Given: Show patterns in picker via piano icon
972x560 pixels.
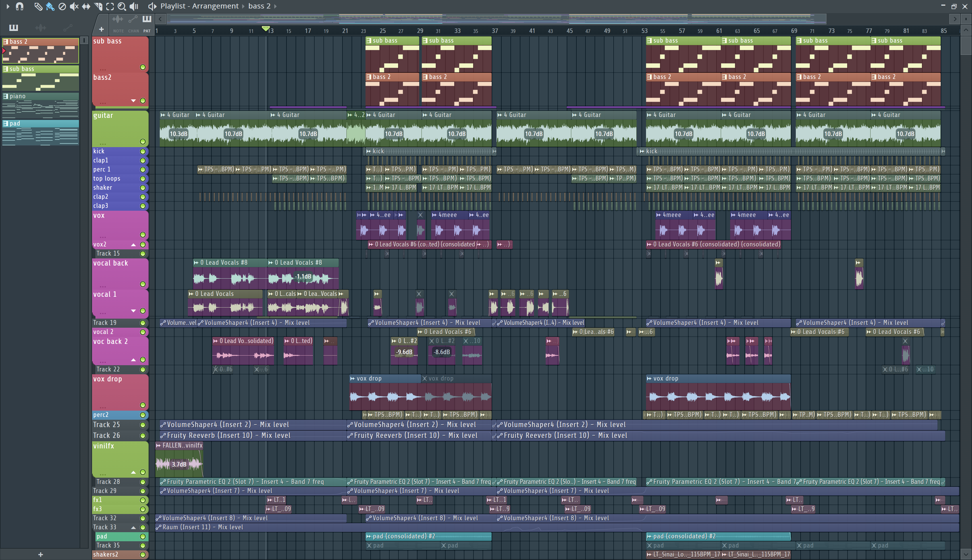Looking at the screenshot, I should coord(13,27).
